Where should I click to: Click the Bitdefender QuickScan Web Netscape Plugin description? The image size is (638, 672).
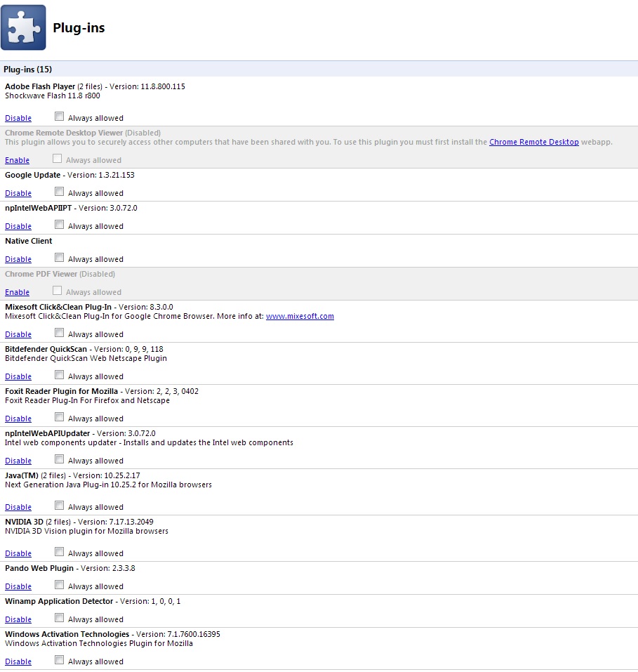coord(86,358)
